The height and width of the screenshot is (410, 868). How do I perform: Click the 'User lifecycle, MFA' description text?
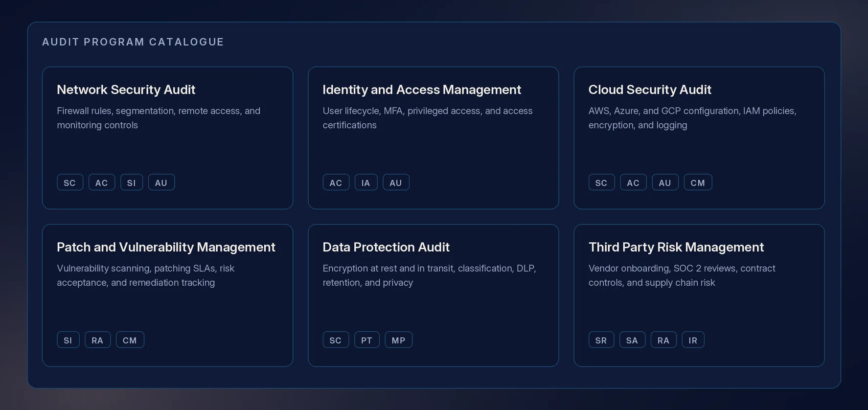pos(428,118)
